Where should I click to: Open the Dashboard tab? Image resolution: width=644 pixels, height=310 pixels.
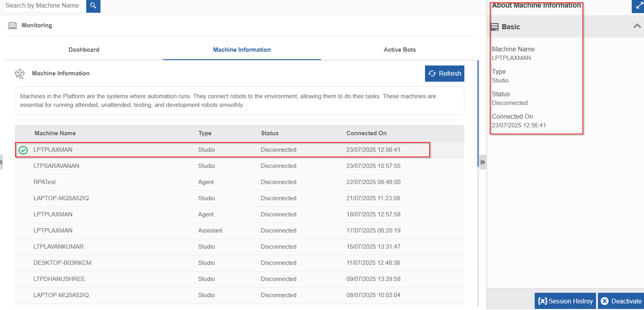coord(84,50)
